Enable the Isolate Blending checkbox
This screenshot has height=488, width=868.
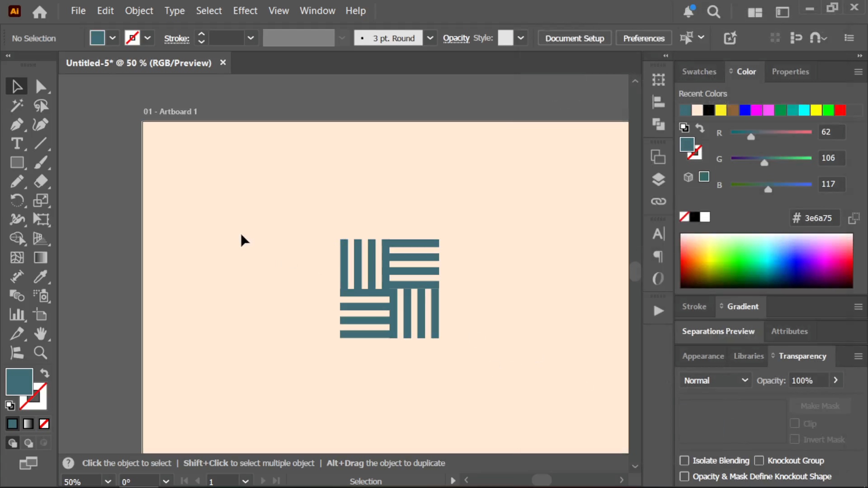click(x=684, y=460)
